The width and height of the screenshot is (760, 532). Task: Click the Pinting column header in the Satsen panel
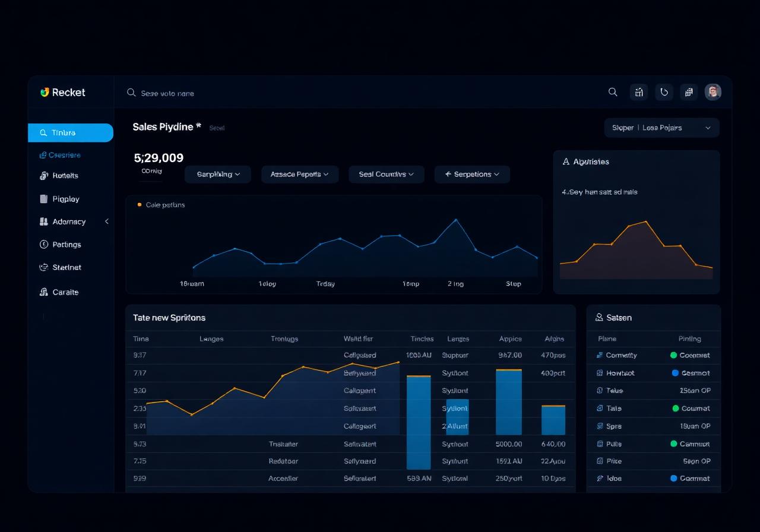point(689,339)
